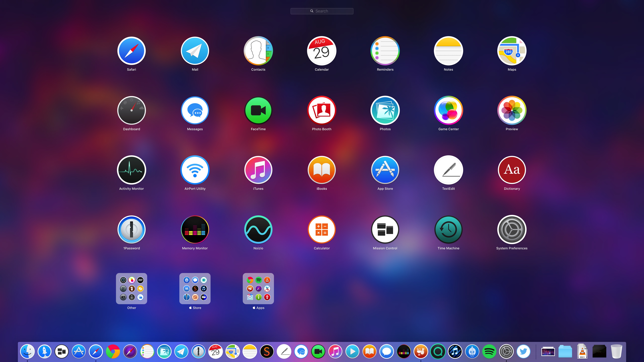This screenshot has width=644, height=362.
Task: Open Memory Monitor from the Dock
Action: click(x=404, y=351)
